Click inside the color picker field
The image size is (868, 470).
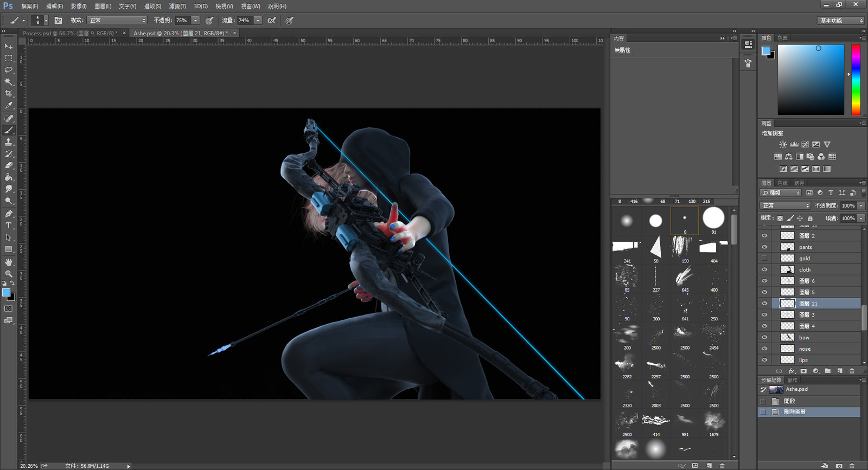click(x=811, y=80)
